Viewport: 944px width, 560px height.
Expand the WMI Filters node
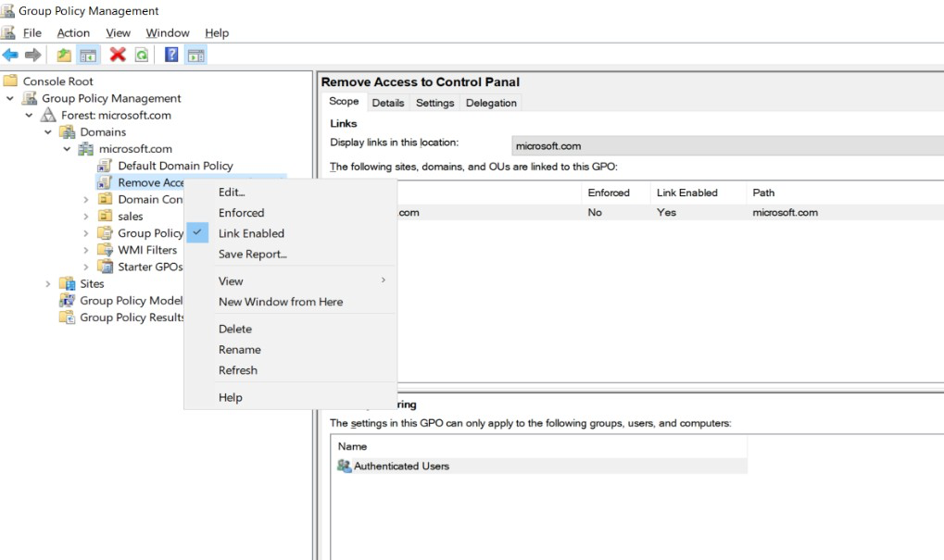(x=85, y=250)
